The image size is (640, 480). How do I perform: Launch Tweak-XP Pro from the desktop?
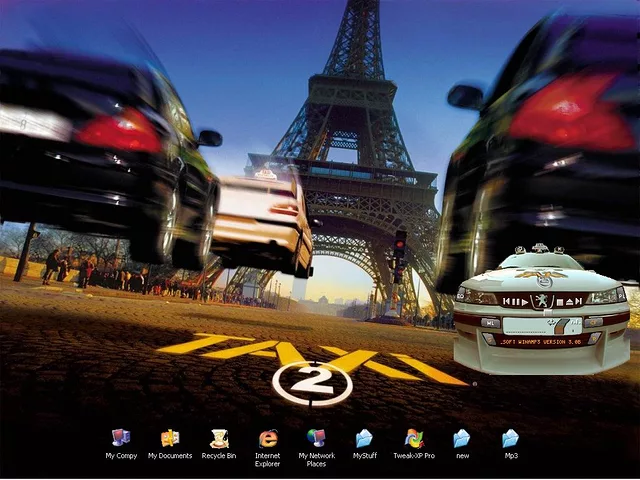(413, 438)
